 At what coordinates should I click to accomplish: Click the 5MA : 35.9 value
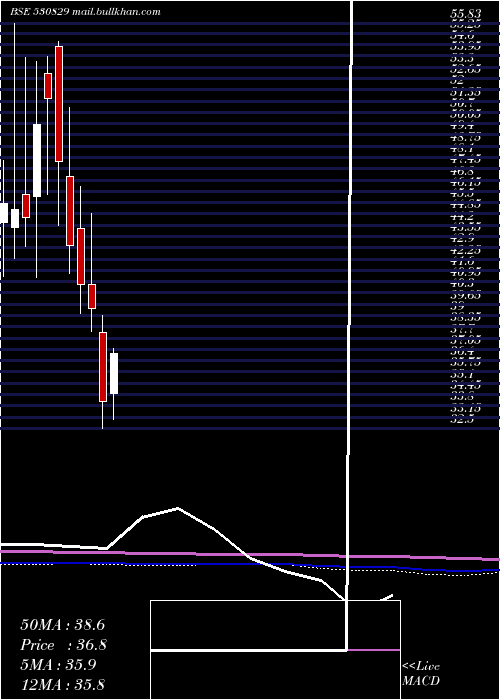(x=58, y=665)
